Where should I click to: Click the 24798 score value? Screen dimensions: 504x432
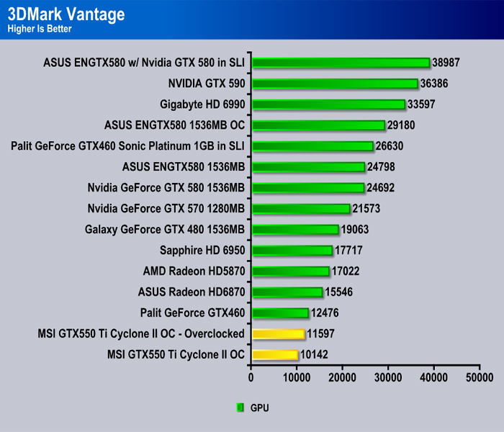pos(381,167)
